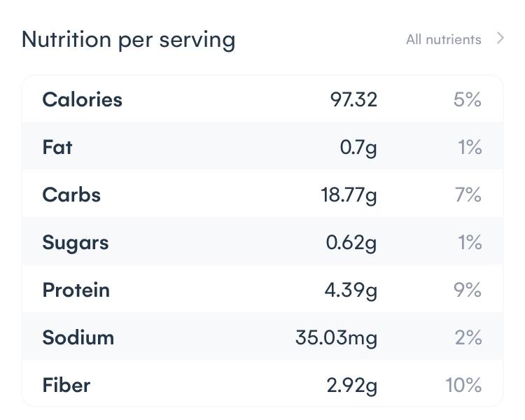Click the 0.62g sugars amount
The height and width of the screenshot is (420, 525).
point(351,242)
